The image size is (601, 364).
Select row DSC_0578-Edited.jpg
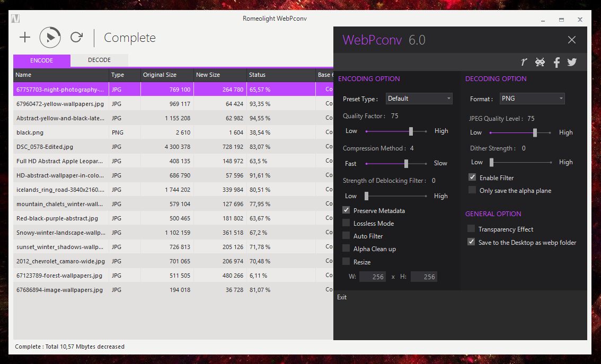(x=173, y=147)
